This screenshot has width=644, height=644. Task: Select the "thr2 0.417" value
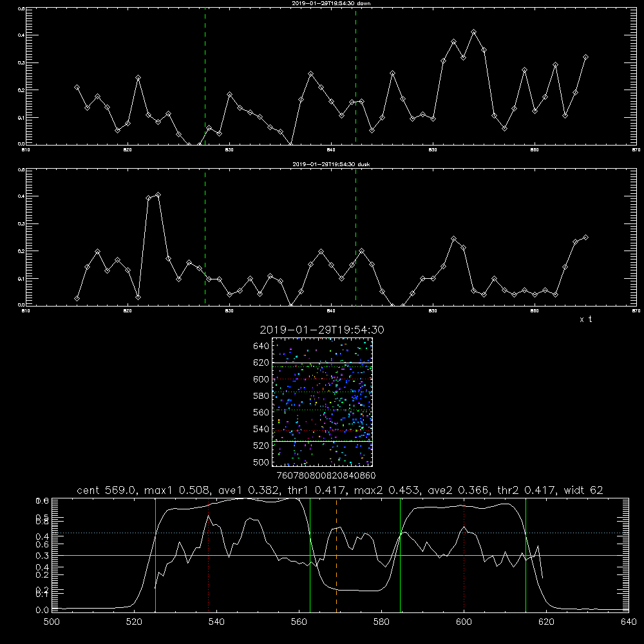pos(526,490)
